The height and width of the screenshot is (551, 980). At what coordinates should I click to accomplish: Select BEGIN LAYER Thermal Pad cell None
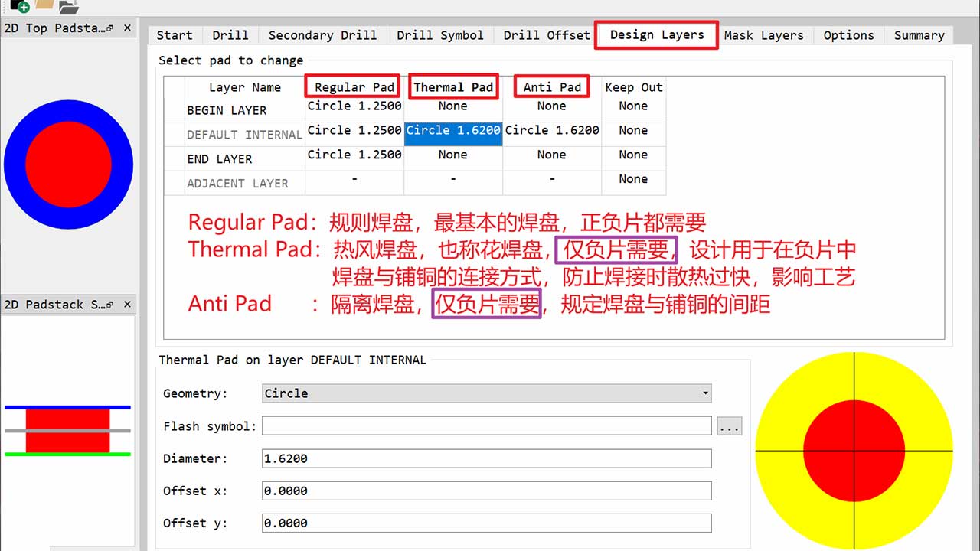coord(453,109)
